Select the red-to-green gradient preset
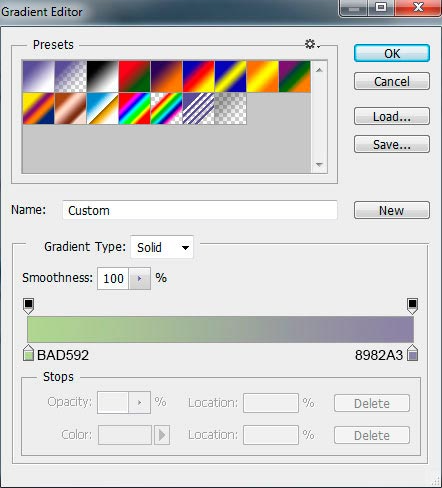The image size is (442, 488). 134,76
